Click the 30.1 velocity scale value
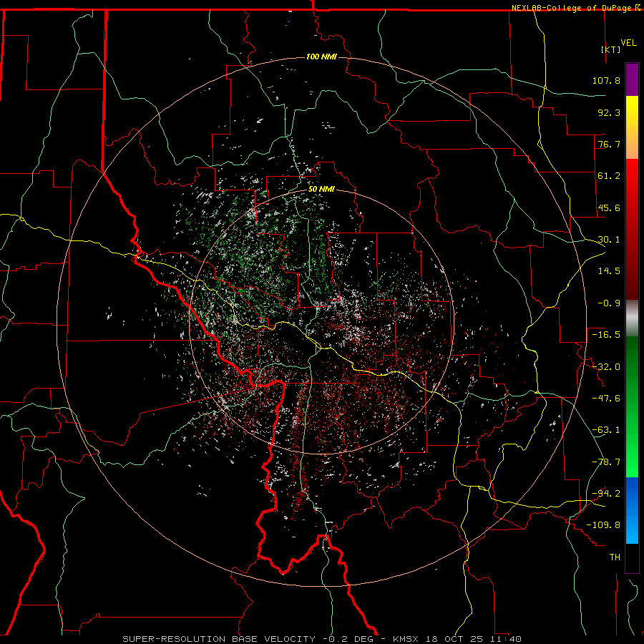 (x=609, y=240)
